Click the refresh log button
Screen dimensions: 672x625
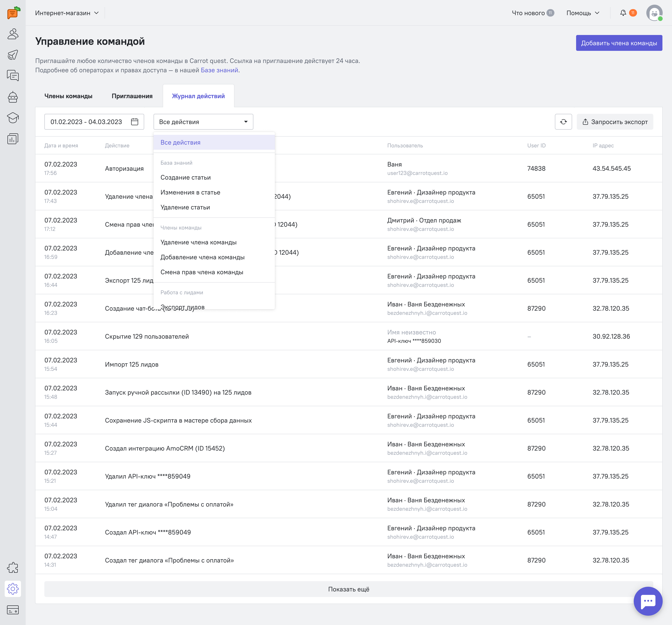pos(563,122)
